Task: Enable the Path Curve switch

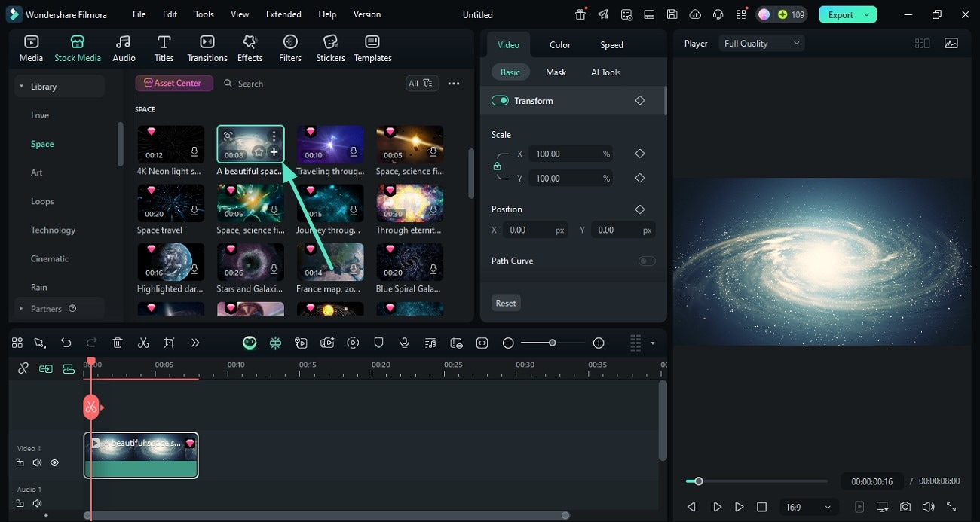Action: tap(647, 261)
